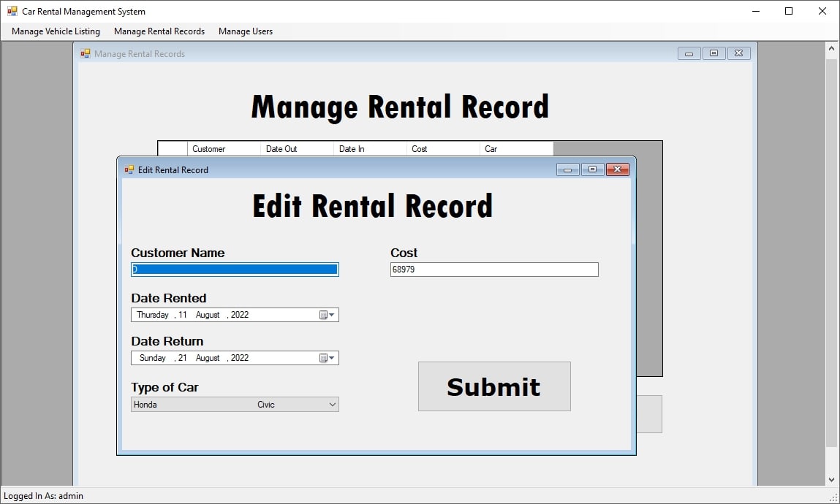Viewport: 840px width, 504px height.
Task: Click the main window scrollbar down arrow
Action: pyautogui.click(x=831, y=479)
